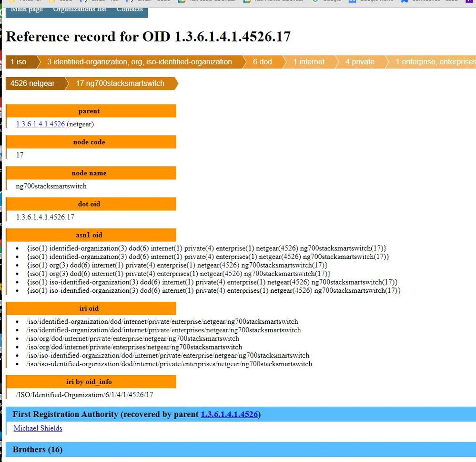The image size is (476, 462).
Task: Go to '4526 netgear' breadcrumb
Action: [32, 84]
